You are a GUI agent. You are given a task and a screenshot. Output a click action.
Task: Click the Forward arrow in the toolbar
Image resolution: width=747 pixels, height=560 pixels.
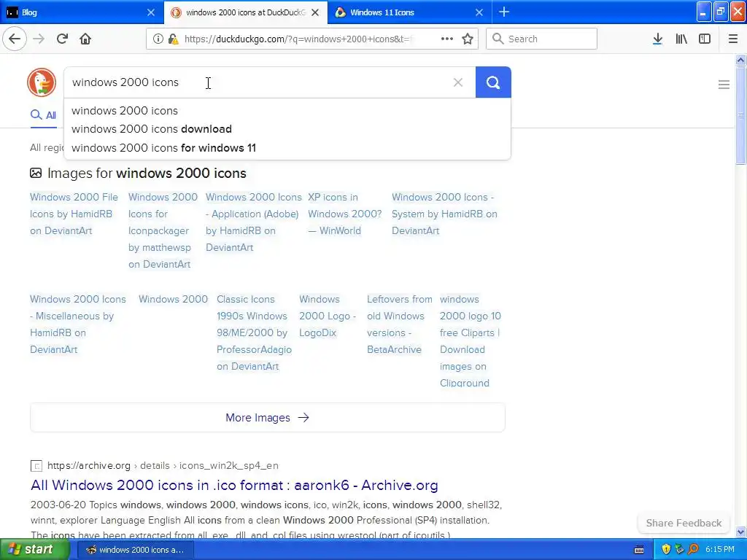(39, 39)
